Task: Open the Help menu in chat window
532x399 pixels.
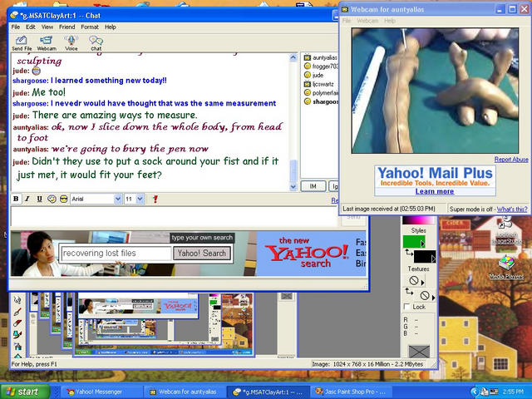Action: (111, 27)
